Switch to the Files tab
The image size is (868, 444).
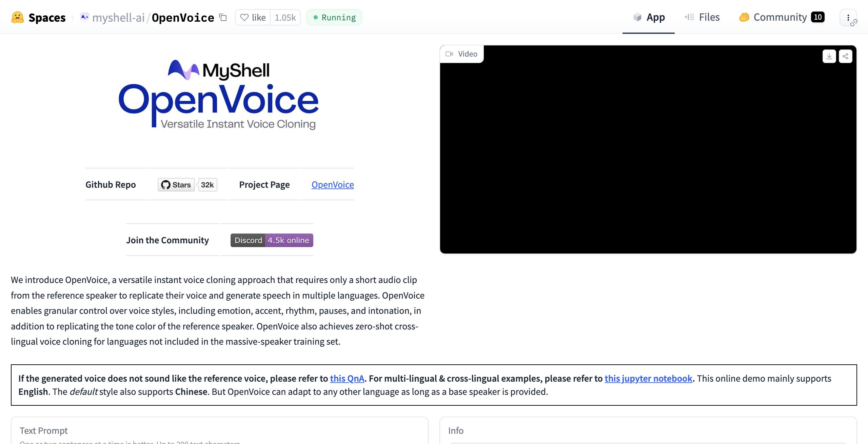702,17
